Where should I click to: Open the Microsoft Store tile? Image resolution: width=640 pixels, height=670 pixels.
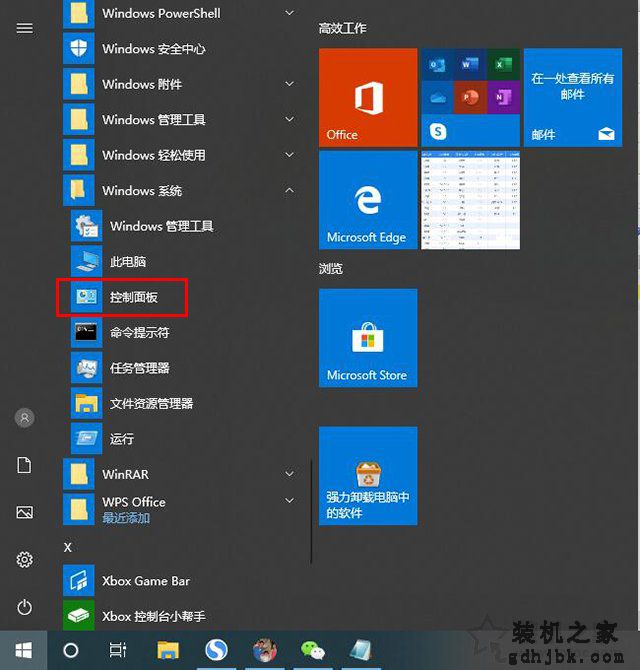[x=368, y=338]
